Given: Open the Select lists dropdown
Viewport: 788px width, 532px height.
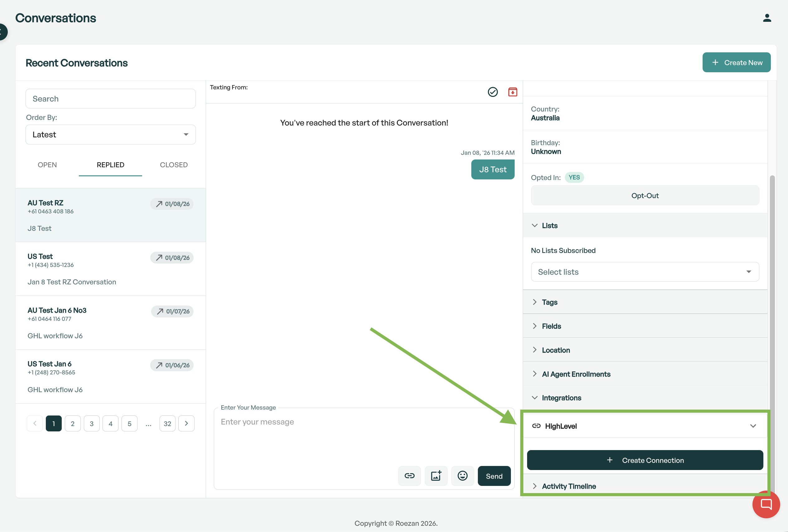Looking at the screenshot, I should click(x=645, y=272).
